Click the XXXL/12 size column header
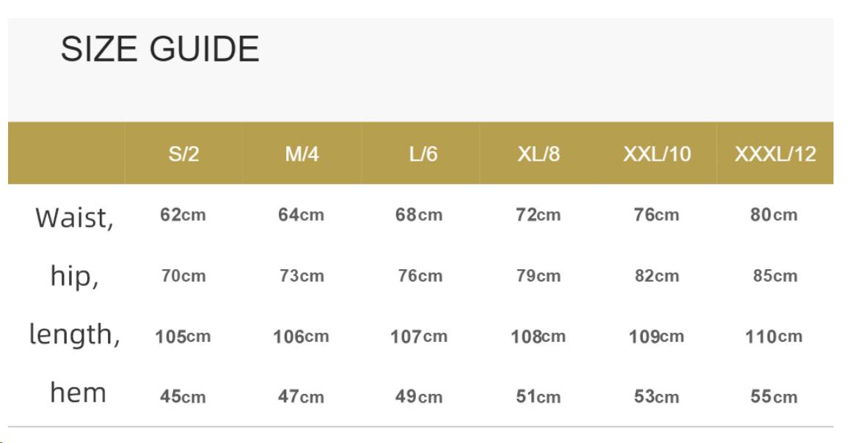This screenshot has width=868, height=443. (x=775, y=154)
